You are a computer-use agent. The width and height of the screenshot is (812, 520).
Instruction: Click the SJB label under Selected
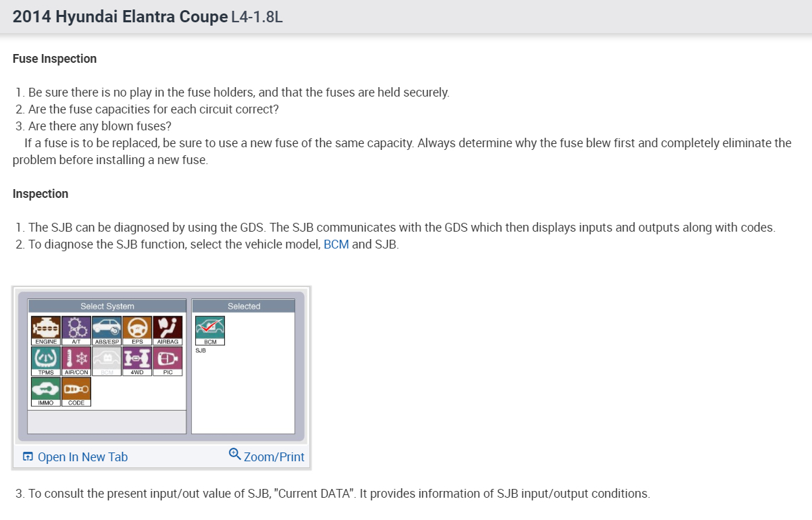(x=201, y=350)
